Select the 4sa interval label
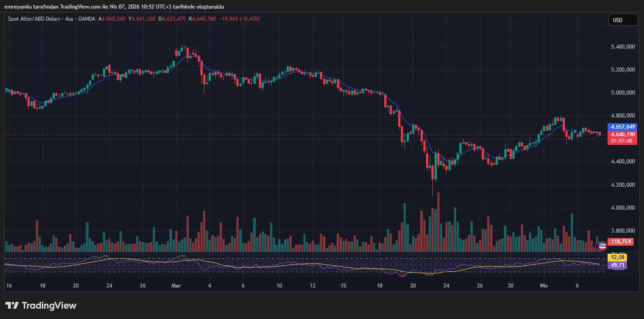644x319 pixels. 69,19
